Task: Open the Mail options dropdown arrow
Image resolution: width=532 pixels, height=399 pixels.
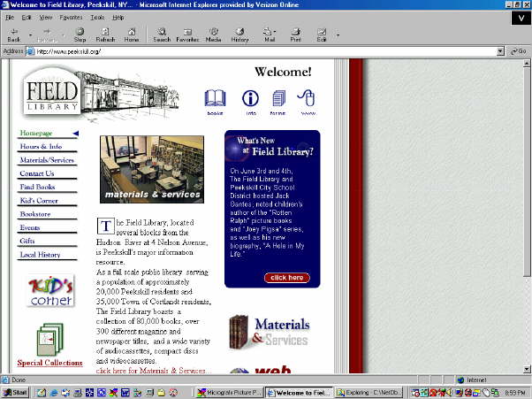Action: (x=275, y=32)
